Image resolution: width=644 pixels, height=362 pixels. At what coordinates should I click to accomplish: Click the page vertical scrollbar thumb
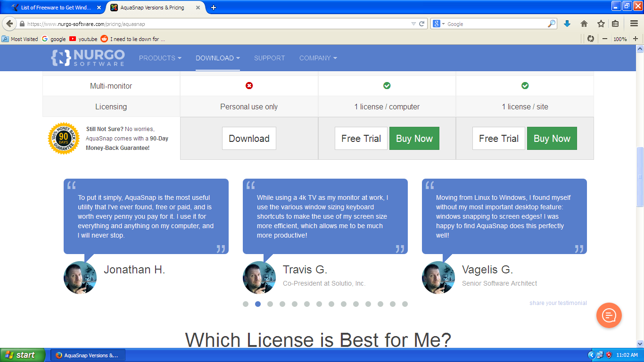pos(640,177)
